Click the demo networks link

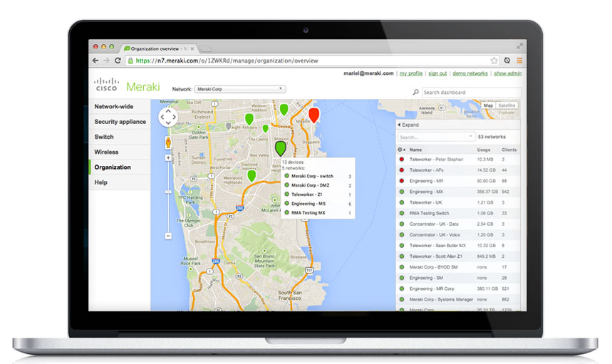coord(470,73)
